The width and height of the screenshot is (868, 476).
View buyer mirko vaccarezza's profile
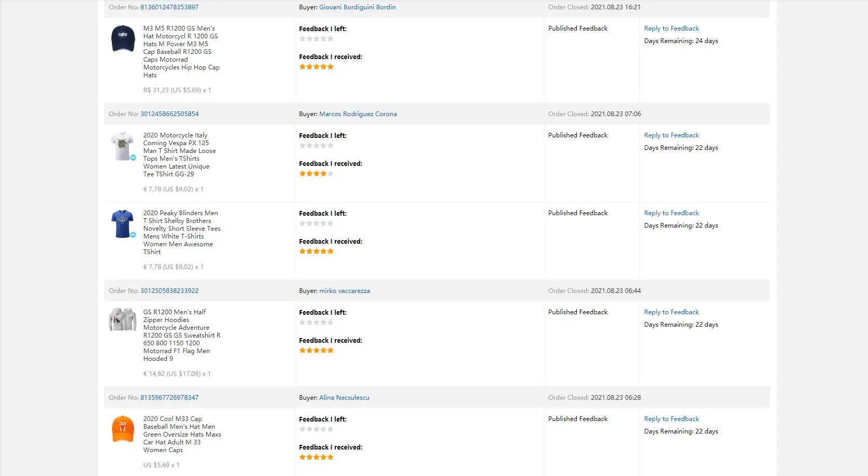[x=344, y=291]
